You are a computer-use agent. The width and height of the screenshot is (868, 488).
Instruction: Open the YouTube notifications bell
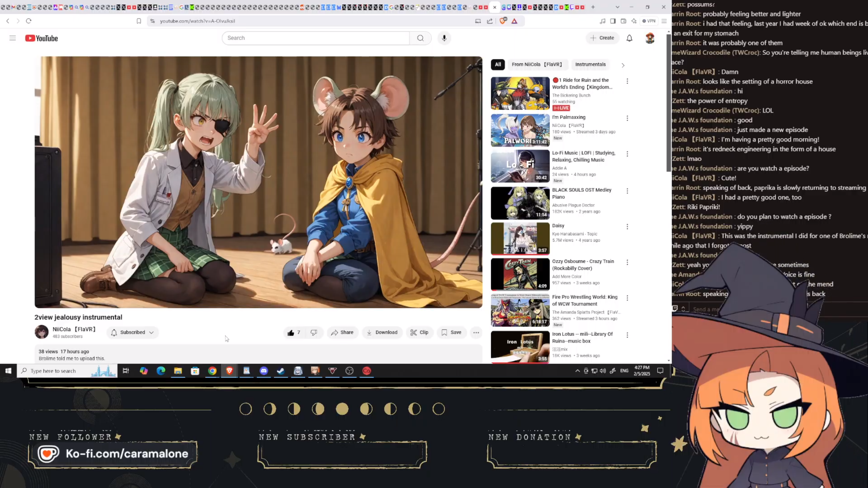click(x=629, y=38)
